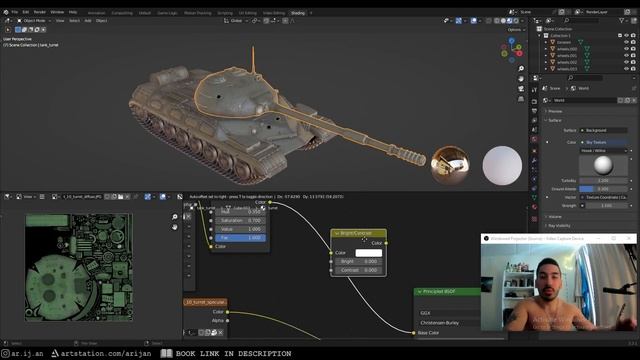
Task: Open the Window menu
Action: coord(57,12)
